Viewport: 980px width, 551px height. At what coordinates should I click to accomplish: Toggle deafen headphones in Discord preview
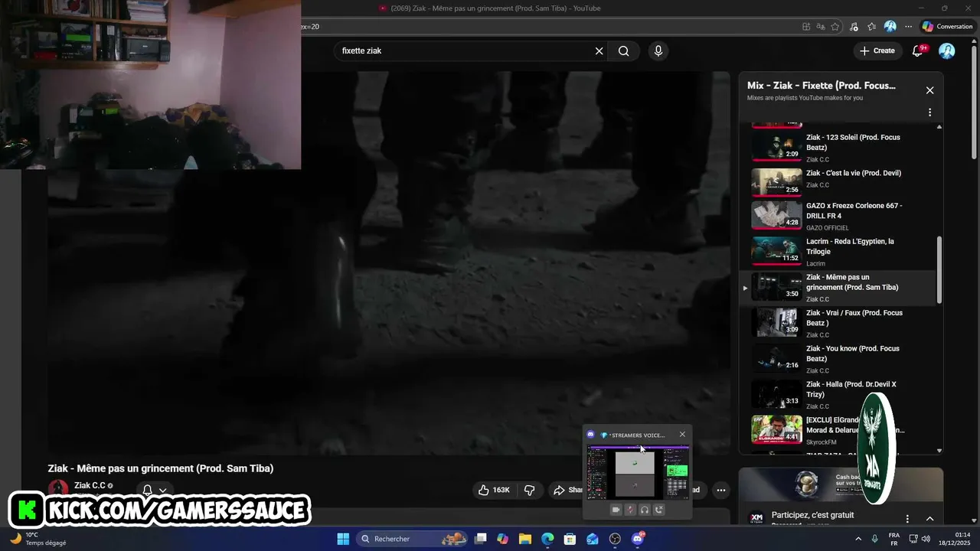(645, 510)
